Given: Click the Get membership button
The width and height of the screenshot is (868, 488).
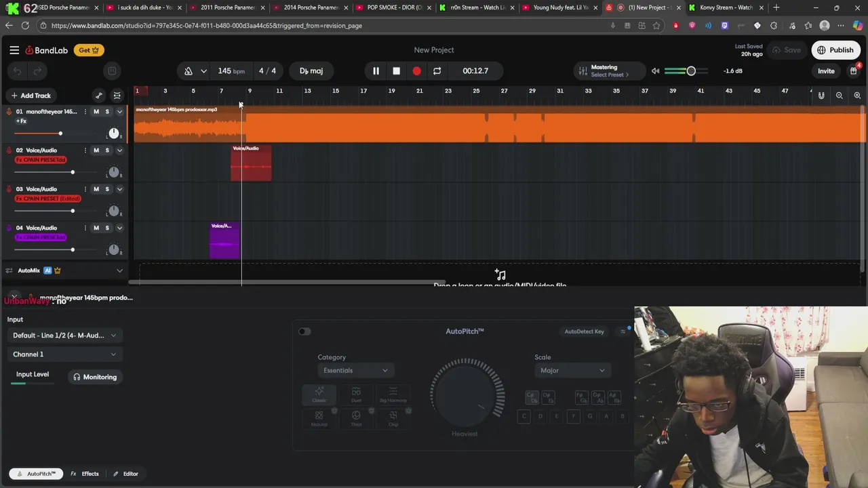Looking at the screenshot, I should (89, 50).
